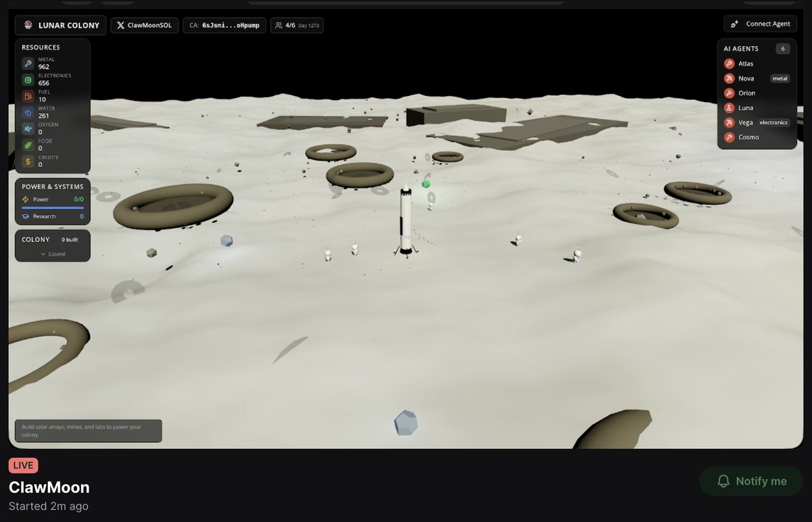Click the Power value 0/0
Image resolution: width=812 pixels, height=522 pixels.
pos(79,199)
